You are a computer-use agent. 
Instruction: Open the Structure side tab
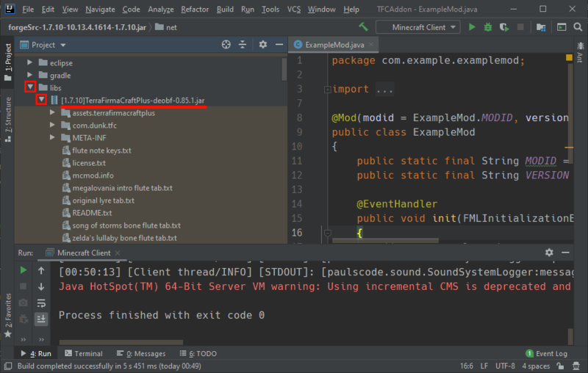pos(8,119)
